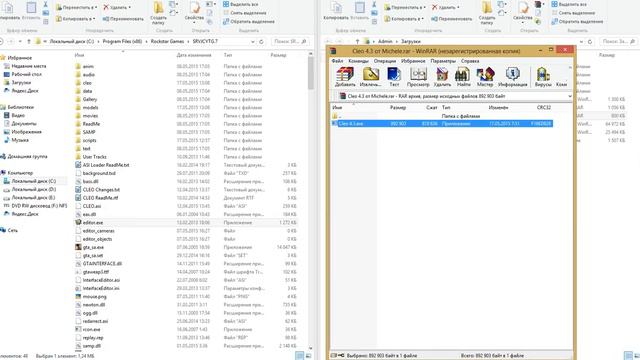
Task: Switch left explorer to large icons view
Action: [308, 356]
